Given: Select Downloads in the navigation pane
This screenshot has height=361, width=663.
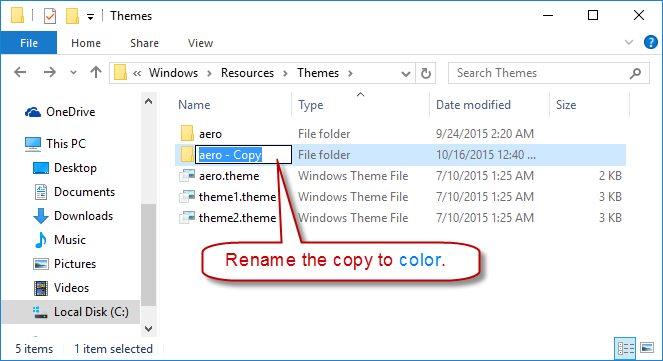Looking at the screenshot, I should [83, 216].
